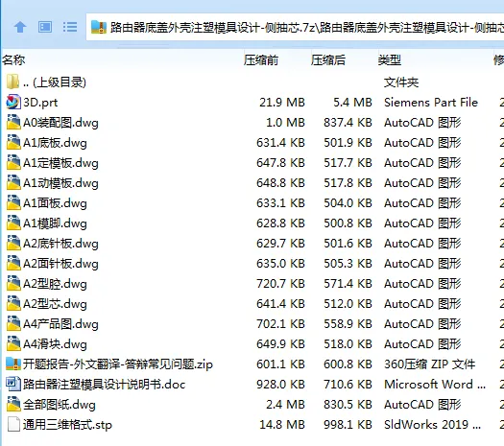Click the file name 全部图纸.dwg
This screenshot has height=446, width=504.
click(60, 405)
